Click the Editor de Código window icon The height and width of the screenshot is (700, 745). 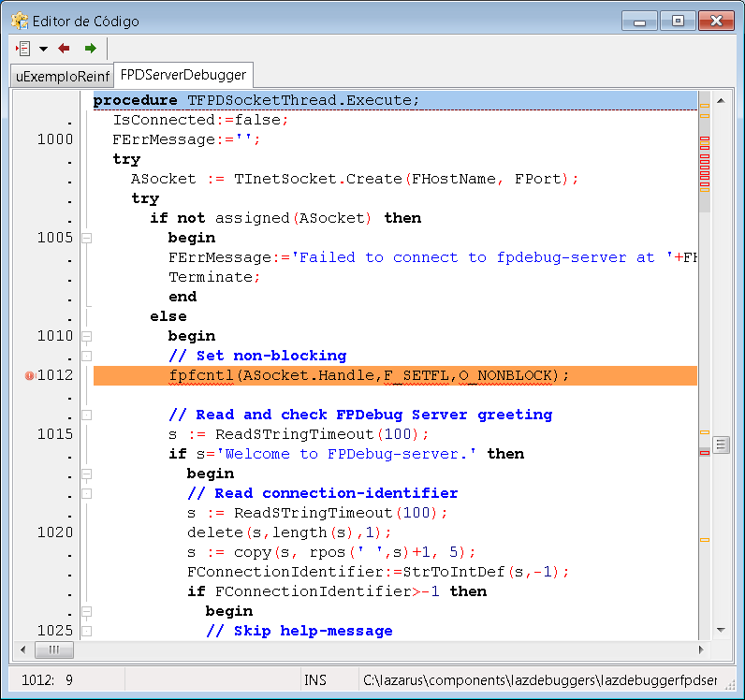coord(20,21)
